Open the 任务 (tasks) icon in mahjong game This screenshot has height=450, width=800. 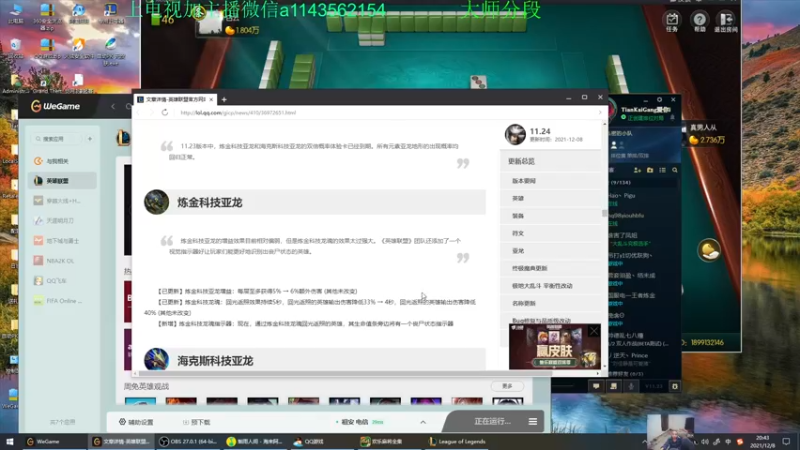click(x=672, y=21)
